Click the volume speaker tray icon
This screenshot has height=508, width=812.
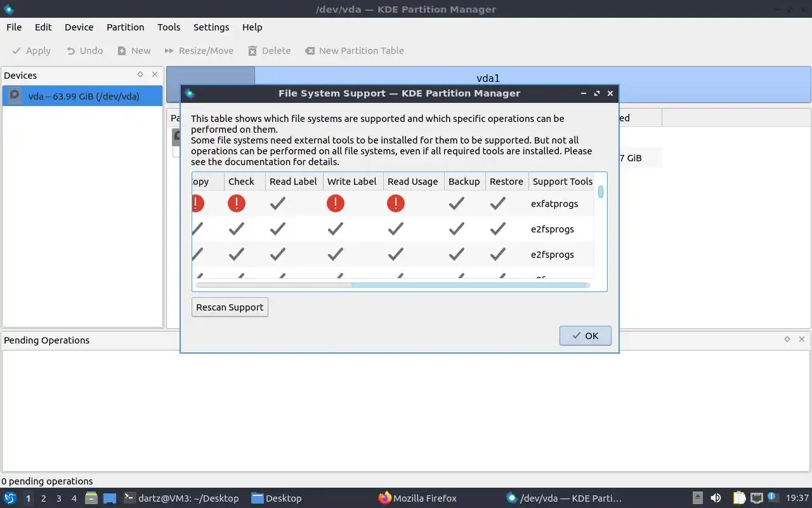click(716, 498)
